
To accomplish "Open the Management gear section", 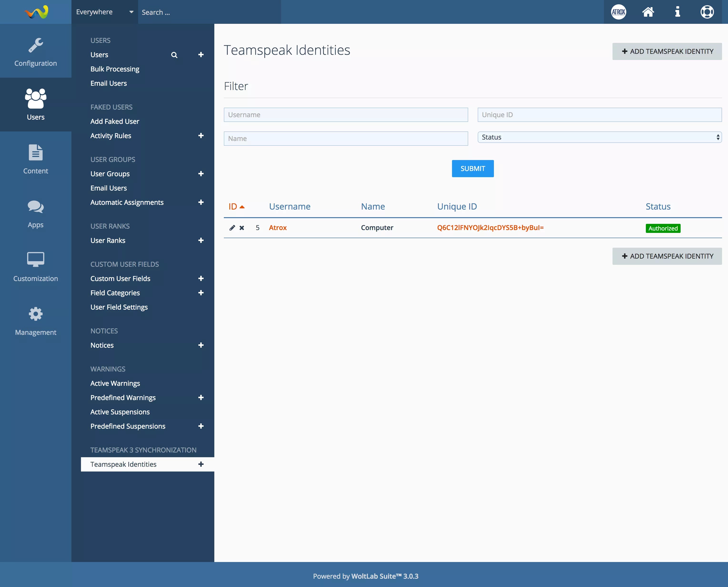I will point(35,320).
